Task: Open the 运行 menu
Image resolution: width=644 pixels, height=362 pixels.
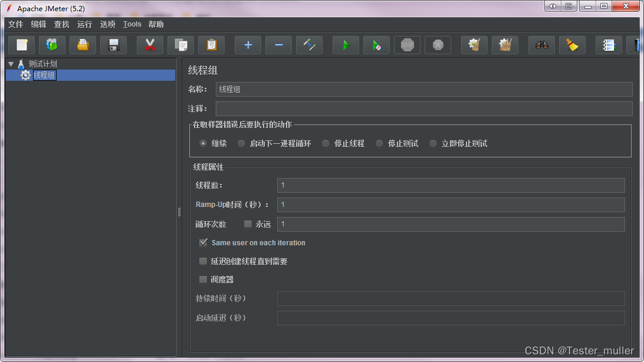Action: pos(84,24)
